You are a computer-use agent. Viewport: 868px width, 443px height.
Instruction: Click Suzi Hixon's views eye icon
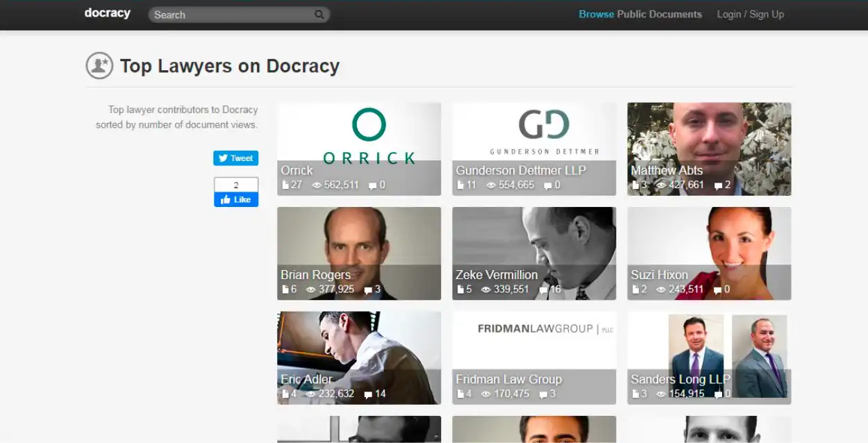[x=661, y=290]
